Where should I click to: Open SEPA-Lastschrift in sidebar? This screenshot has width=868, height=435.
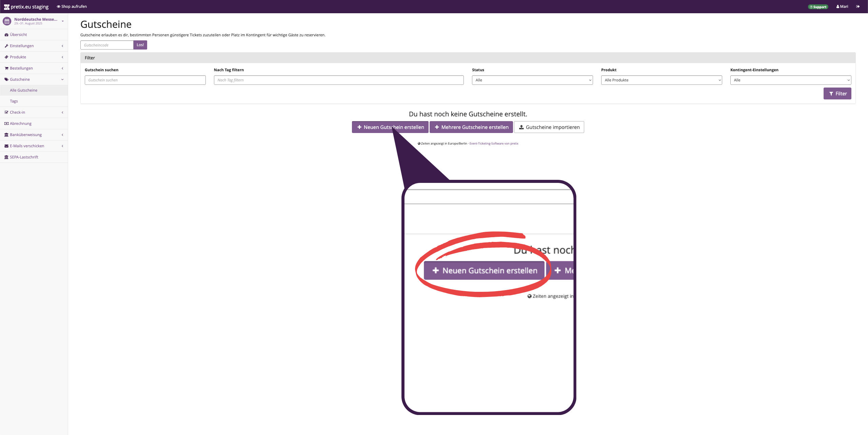pos(24,157)
